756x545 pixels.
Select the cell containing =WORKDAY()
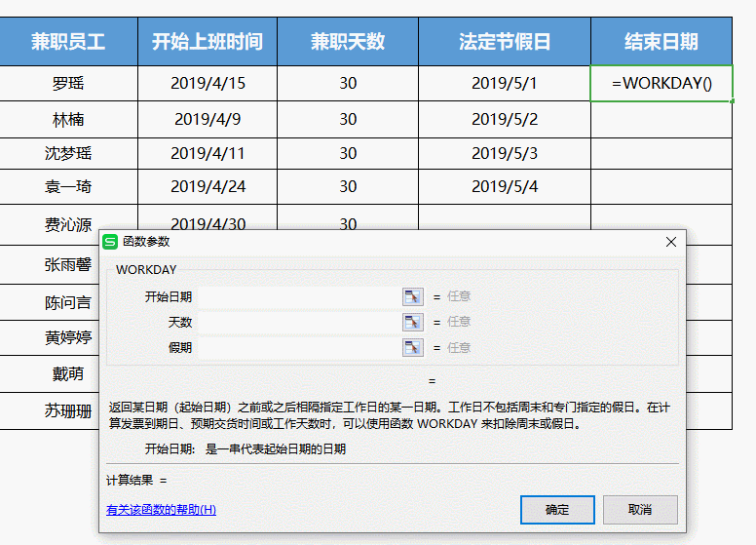tap(661, 84)
